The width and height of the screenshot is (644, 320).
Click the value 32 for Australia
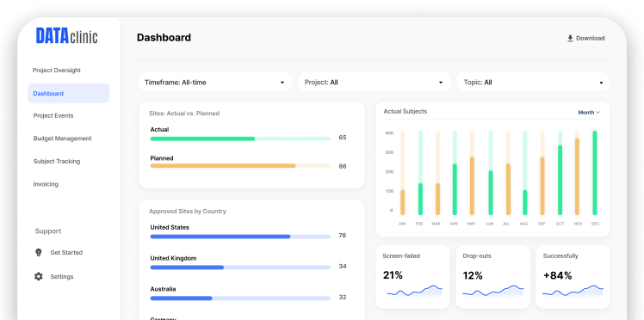click(343, 297)
